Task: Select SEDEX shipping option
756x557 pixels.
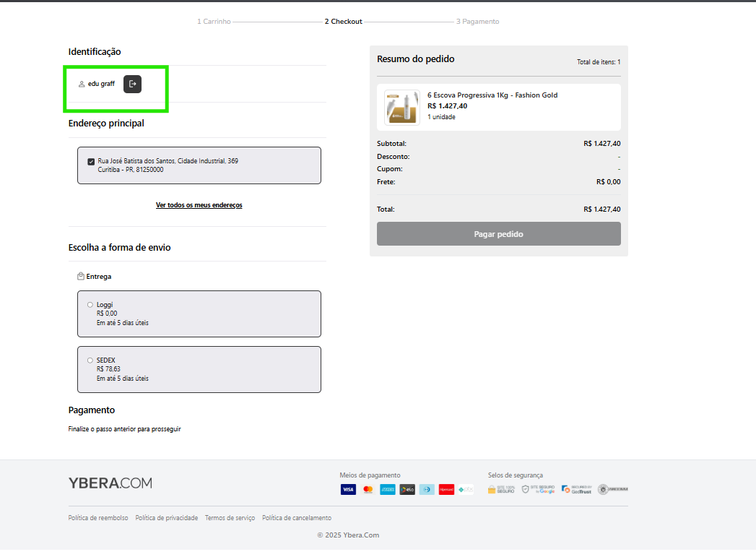Action: tap(90, 360)
